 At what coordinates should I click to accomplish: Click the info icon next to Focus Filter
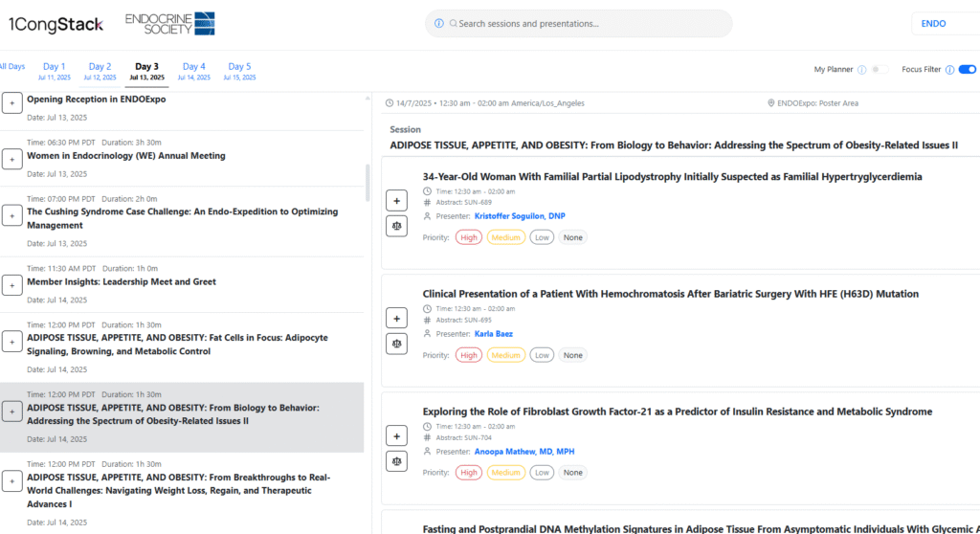tap(949, 70)
